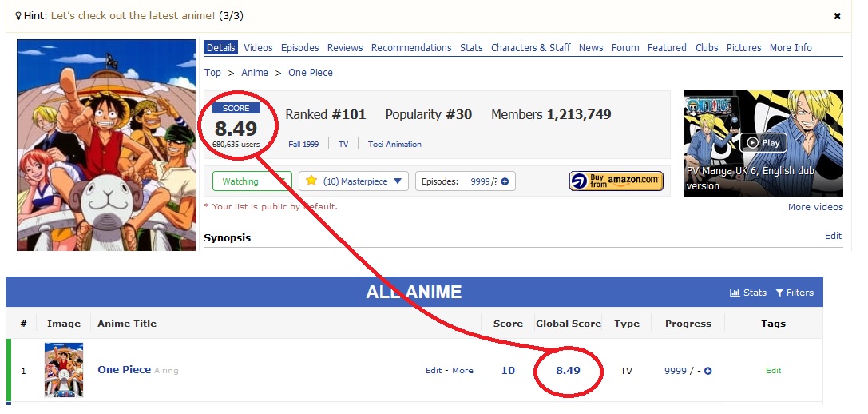Select the Details tab
868x414 pixels.
(221, 48)
